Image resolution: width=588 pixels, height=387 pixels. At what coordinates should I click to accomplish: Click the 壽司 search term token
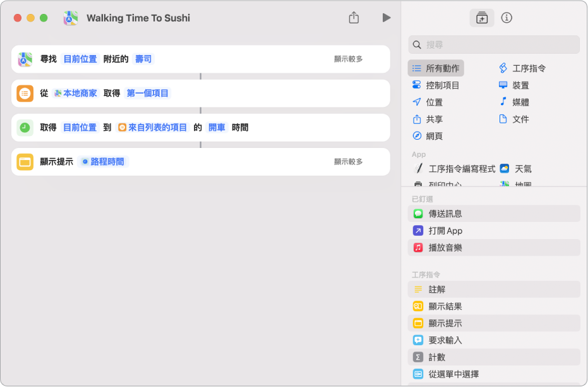pyautogui.click(x=143, y=59)
